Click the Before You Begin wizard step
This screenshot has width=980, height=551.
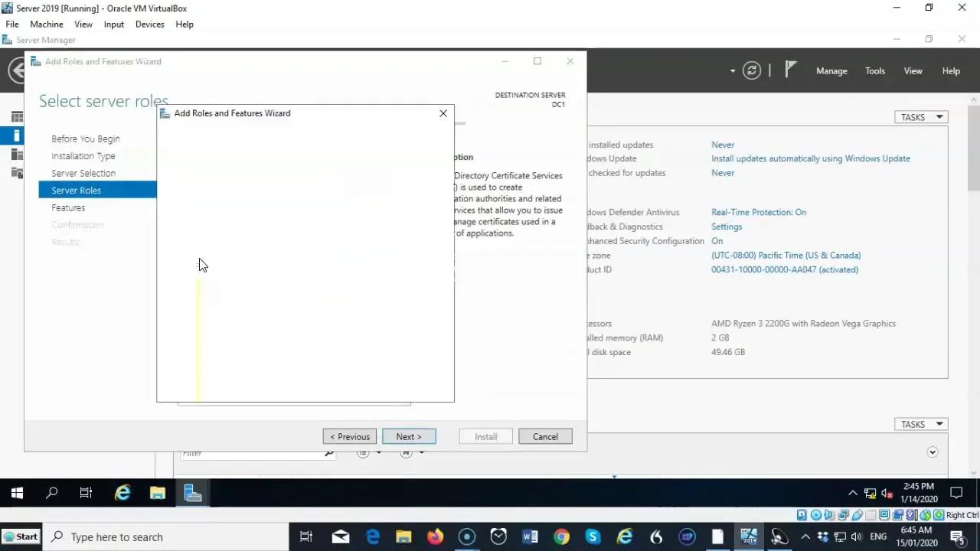(x=85, y=139)
